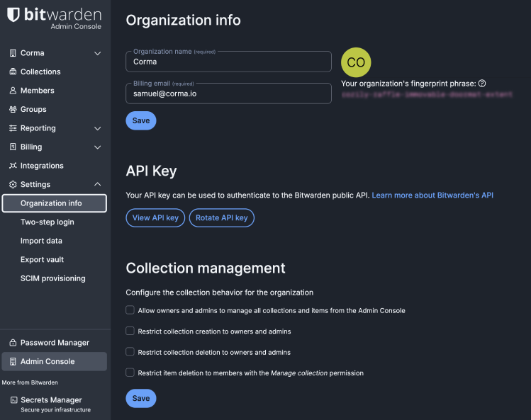
Task: Click the Integrations icon in sidebar
Action: tap(13, 166)
